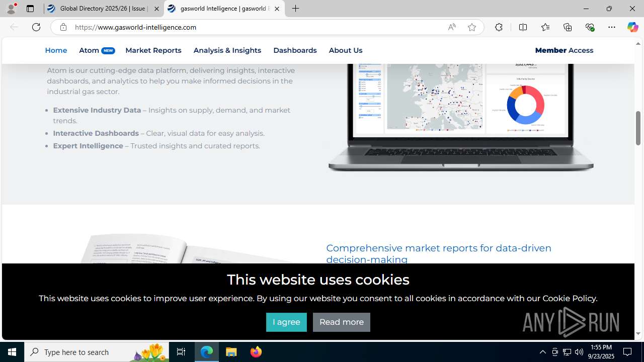Toggle Split screen view
The height and width of the screenshot is (362, 644).
click(523, 27)
